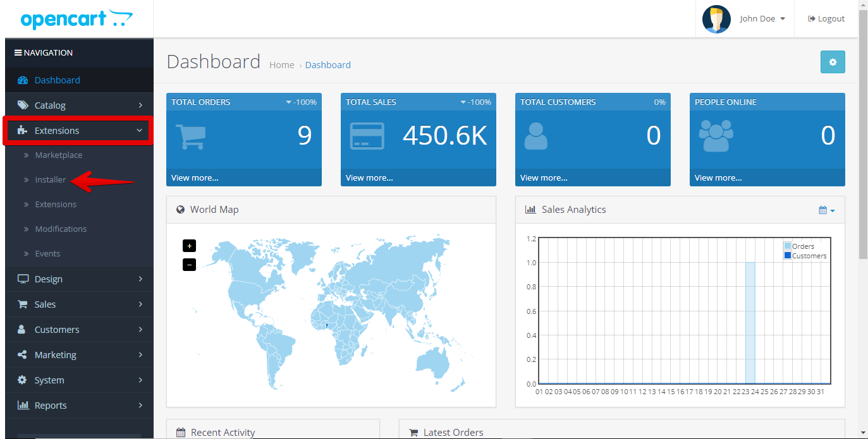
Task: Open the Sales Analytics calendar range dropdown
Action: [827, 210]
